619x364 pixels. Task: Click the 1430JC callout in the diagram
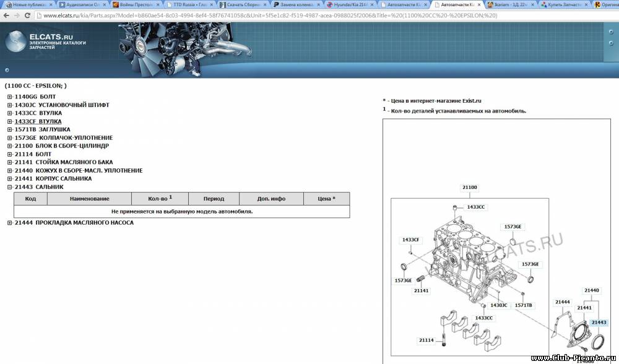[x=498, y=305]
